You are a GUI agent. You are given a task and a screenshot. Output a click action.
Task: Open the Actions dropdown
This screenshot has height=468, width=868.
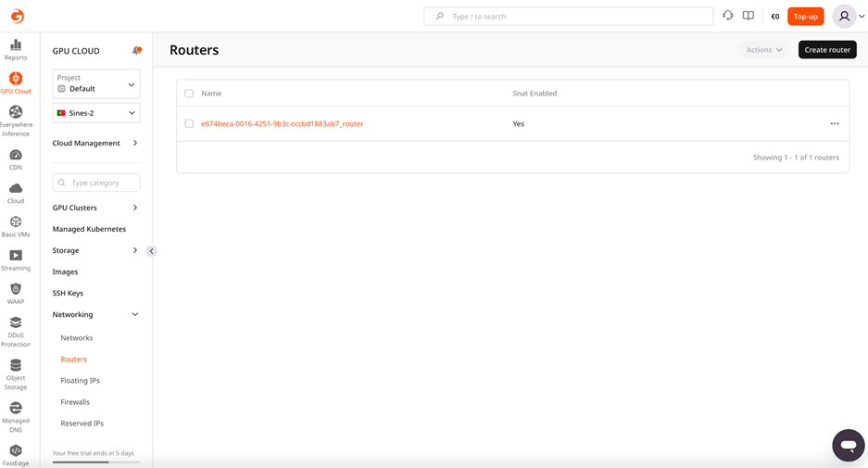(x=764, y=50)
